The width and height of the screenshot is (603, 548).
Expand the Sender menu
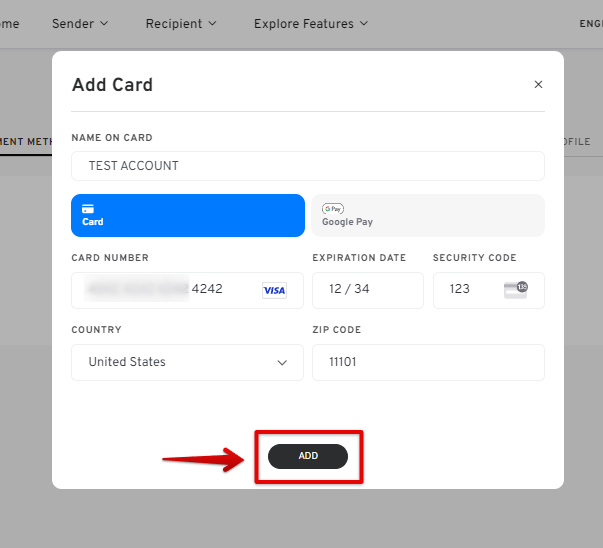(x=80, y=24)
